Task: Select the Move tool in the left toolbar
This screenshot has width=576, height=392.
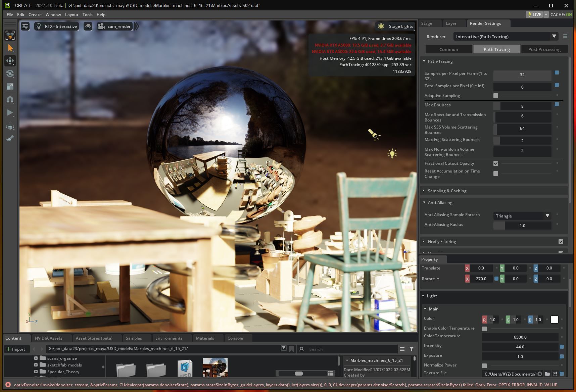Action: click(x=10, y=61)
